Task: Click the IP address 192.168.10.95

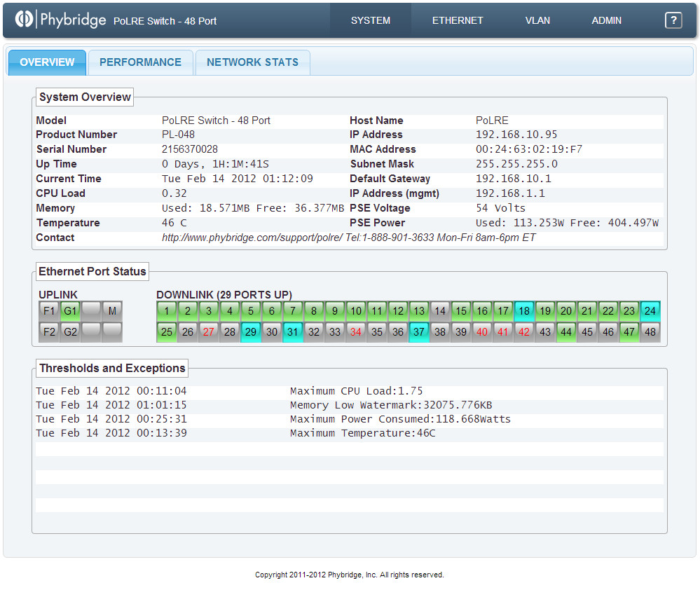Action: pyautogui.click(x=516, y=135)
